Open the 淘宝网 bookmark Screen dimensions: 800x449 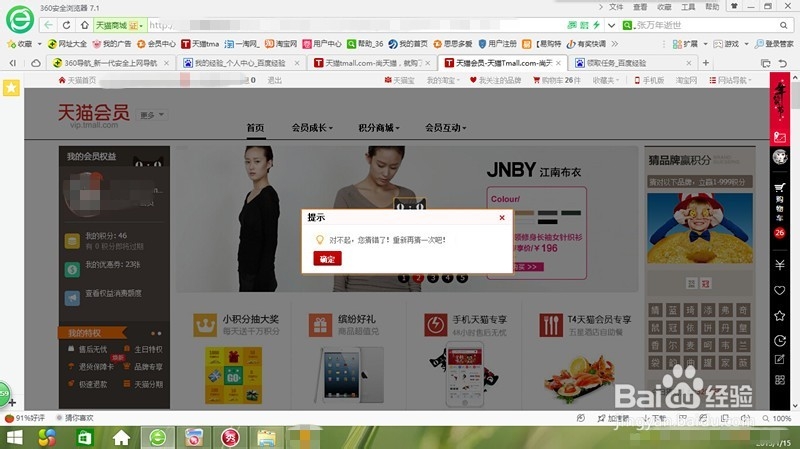click(x=281, y=44)
